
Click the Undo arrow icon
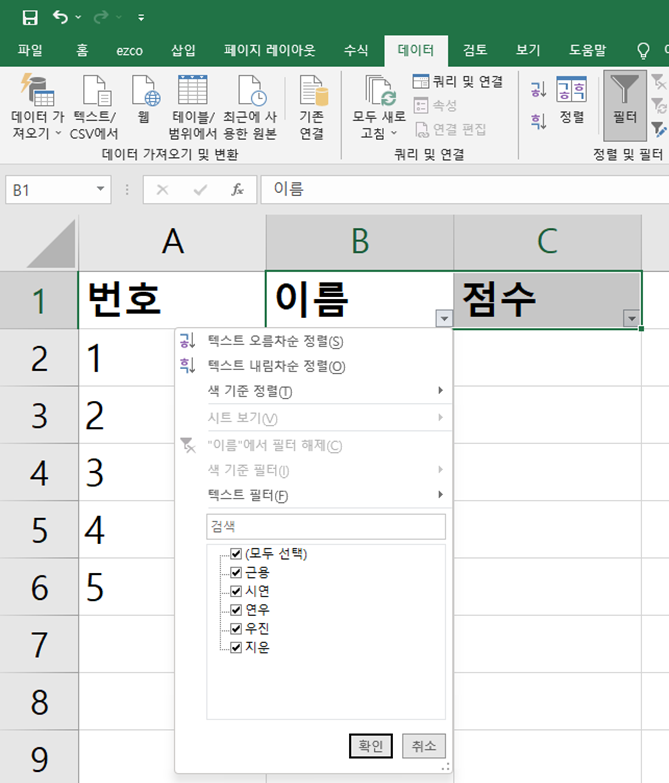(60, 17)
